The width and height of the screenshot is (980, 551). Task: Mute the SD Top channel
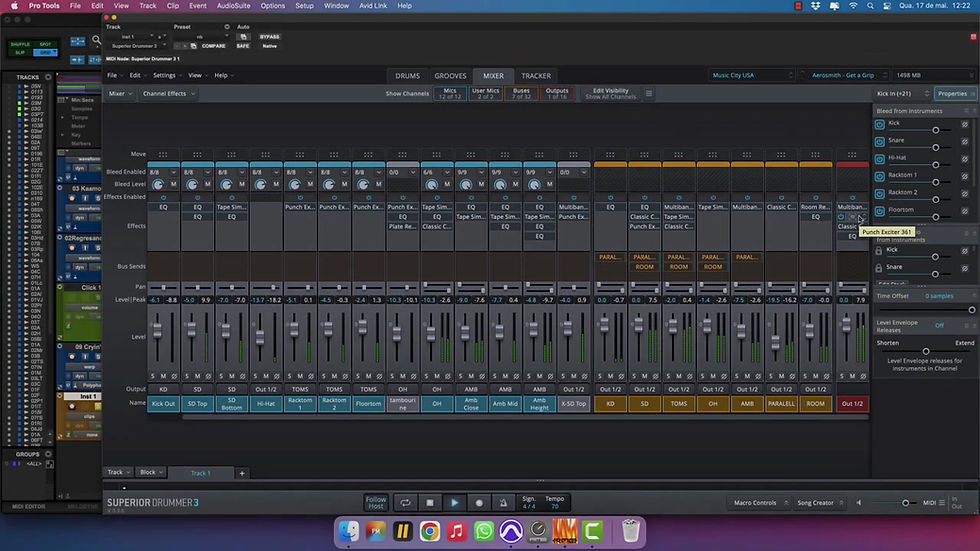(x=198, y=376)
